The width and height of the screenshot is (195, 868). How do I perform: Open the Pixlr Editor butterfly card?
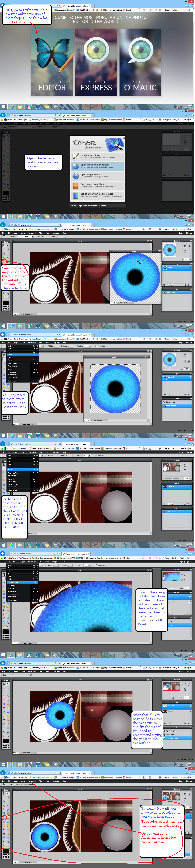pos(52,62)
